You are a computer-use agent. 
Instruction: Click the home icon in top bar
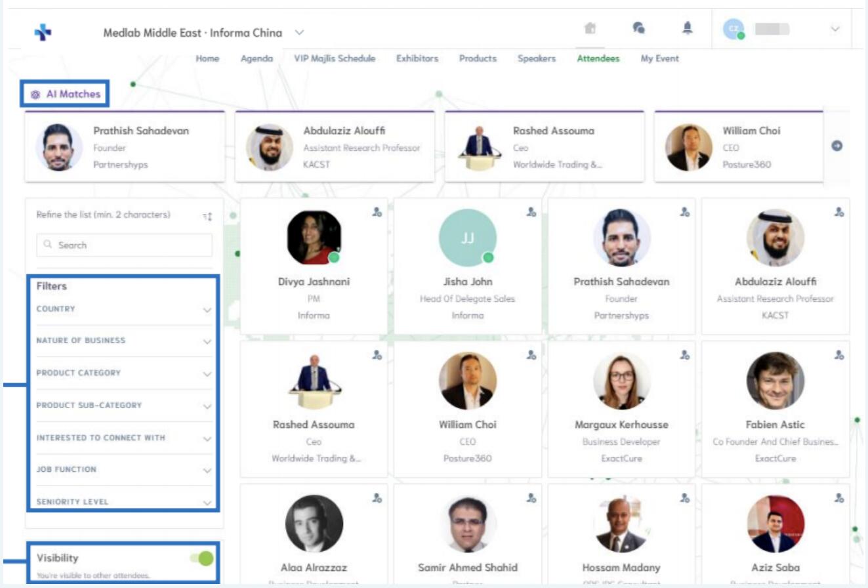click(590, 28)
